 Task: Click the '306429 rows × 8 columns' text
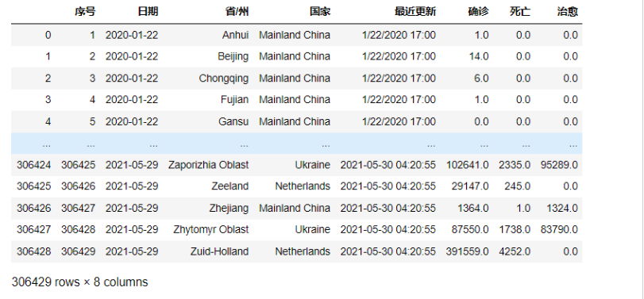79,282
